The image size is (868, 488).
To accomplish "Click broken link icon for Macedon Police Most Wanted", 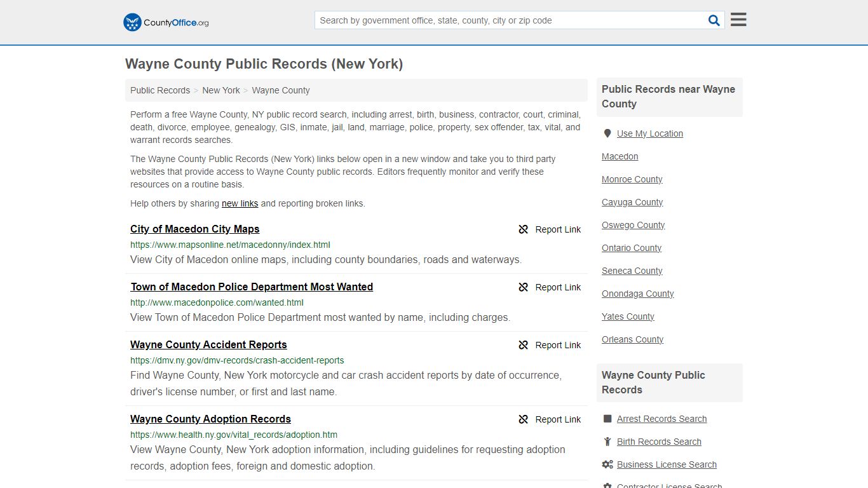I will tap(524, 287).
